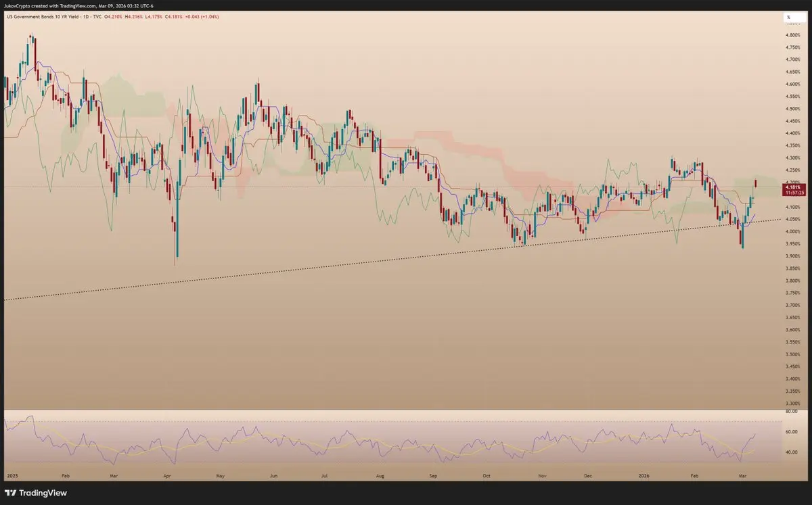Viewport: 812px width, 505px height.
Task: Click the 60.00 RSI scale label
Action: pos(792,431)
